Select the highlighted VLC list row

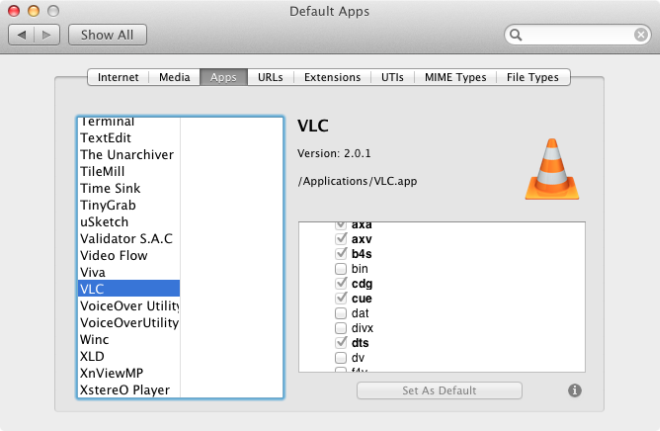click(x=129, y=289)
